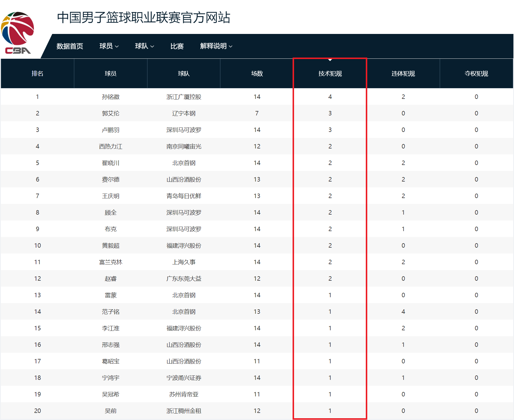Click the sort arrow above 技术犯规
Viewport: 514px width, 420px height.
[x=330, y=60]
